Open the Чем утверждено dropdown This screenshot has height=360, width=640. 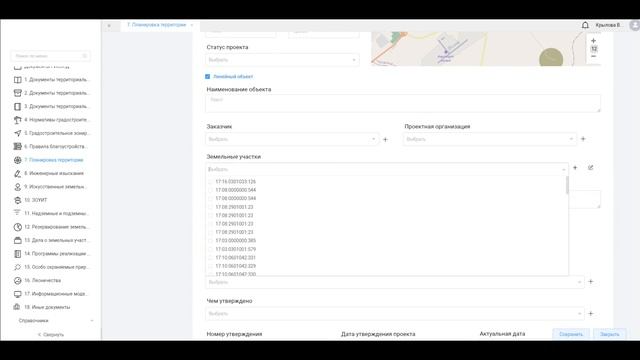(x=395, y=314)
